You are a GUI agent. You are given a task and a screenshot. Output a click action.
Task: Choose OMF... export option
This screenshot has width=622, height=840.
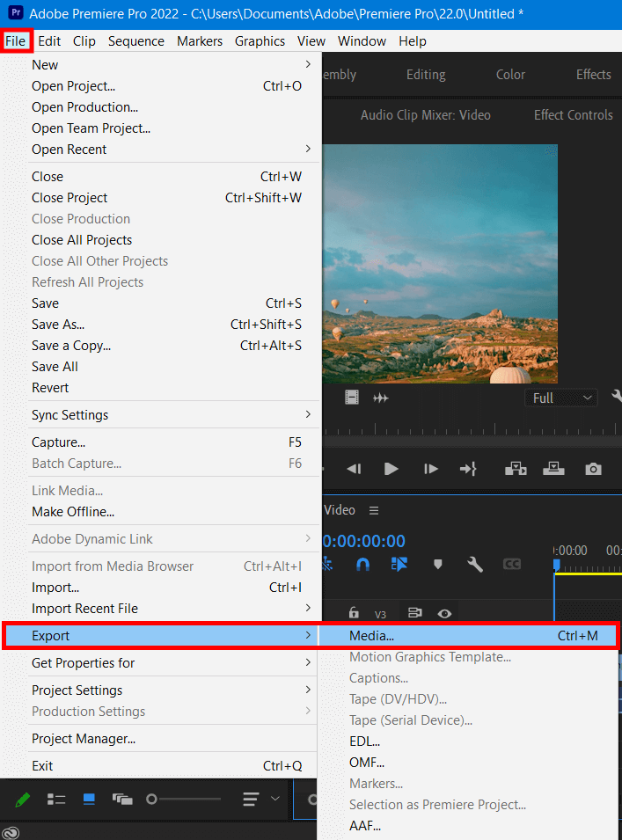coord(469,763)
